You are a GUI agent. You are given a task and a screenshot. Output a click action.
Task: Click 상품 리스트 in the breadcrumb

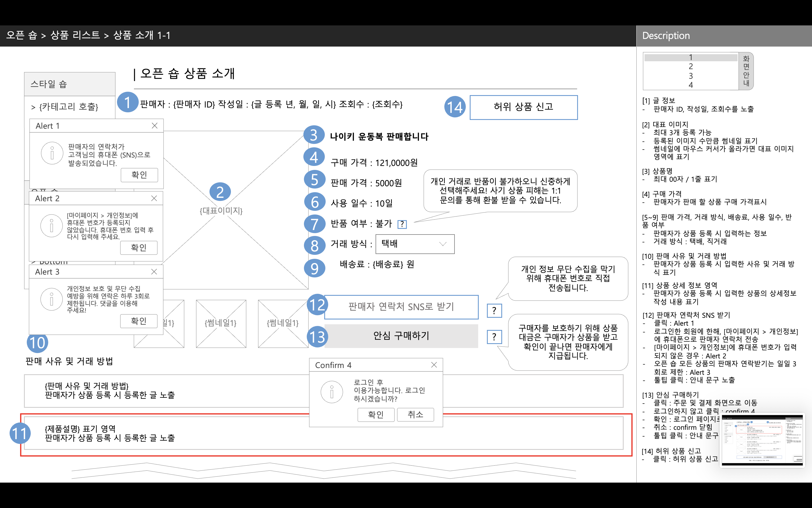pos(75,35)
